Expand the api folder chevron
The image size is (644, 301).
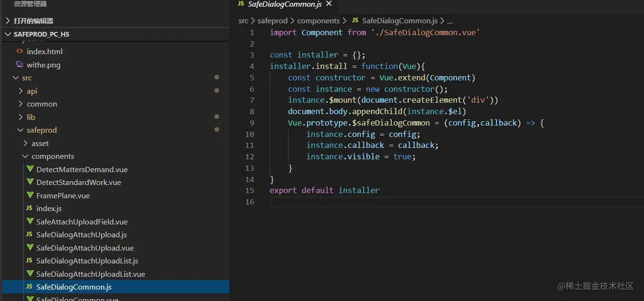coord(20,91)
